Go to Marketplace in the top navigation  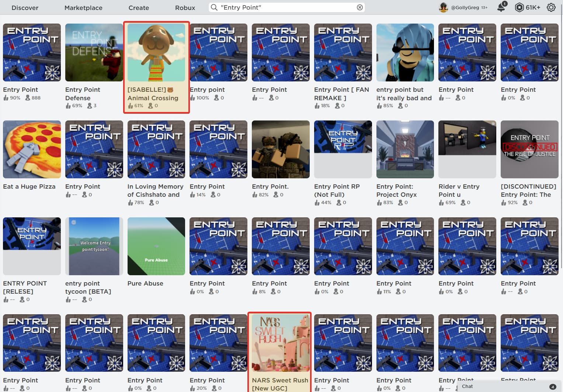coord(83,8)
